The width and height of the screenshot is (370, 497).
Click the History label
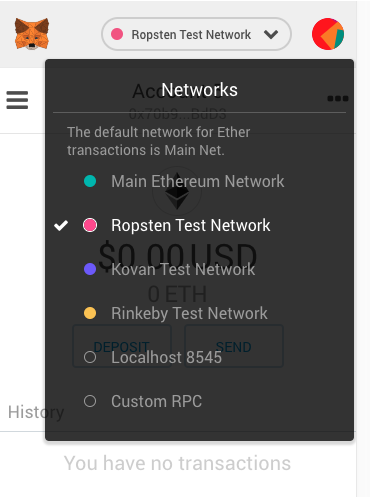36,412
